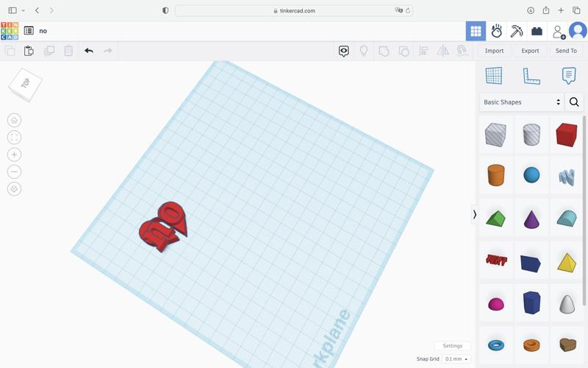Select the red Box shape
The image size is (588, 368).
(x=567, y=135)
